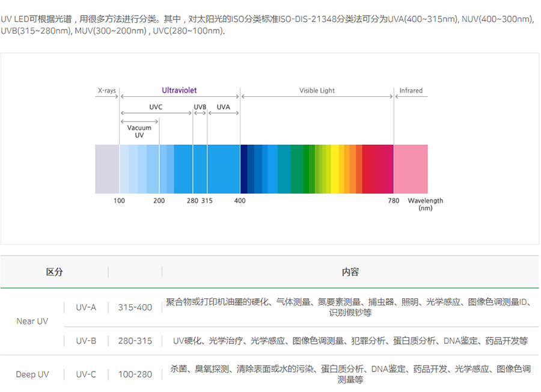This screenshot has height=392, width=541.
Task: Click the "315-400" range cell
Action: click(135, 307)
